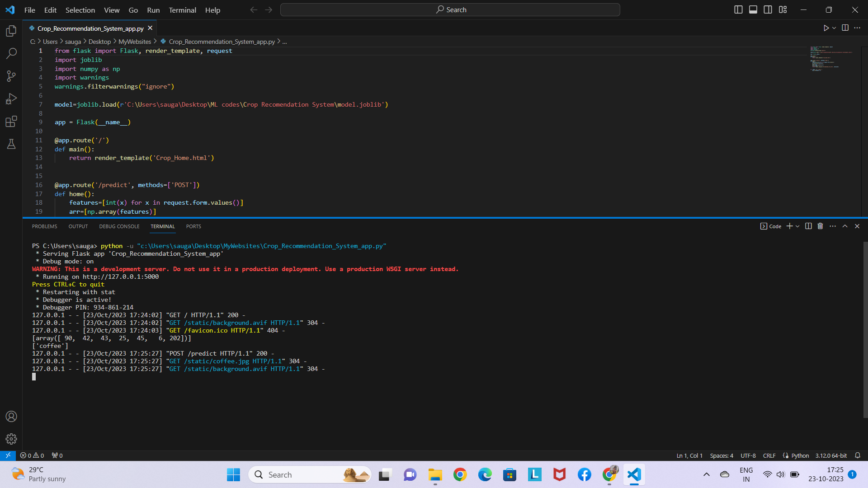The width and height of the screenshot is (868, 488).
Task: Toggle the Primary Side Bar visibility
Action: coord(738,9)
